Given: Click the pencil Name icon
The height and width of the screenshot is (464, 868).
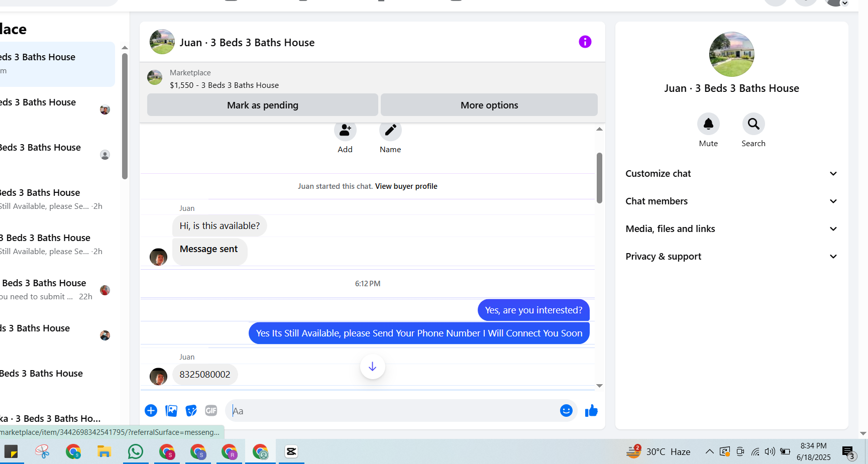Looking at the screenshot, I should 390,131.
